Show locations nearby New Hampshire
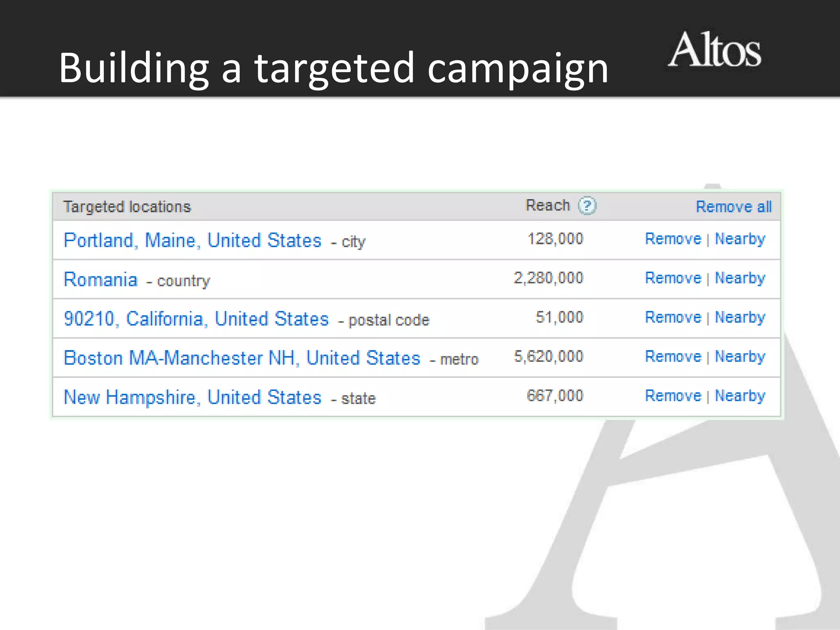Viewport: 840px width, 630px height. coord(740,397)
